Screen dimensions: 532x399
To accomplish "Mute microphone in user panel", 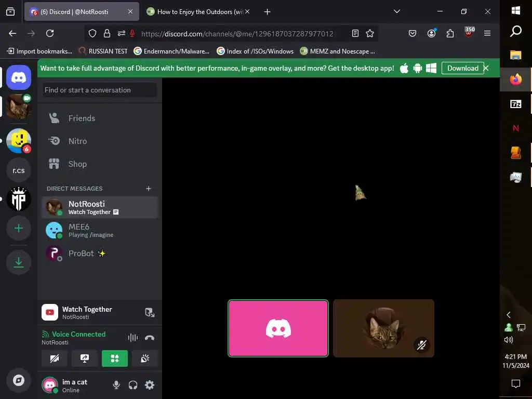I will point(116,385).
